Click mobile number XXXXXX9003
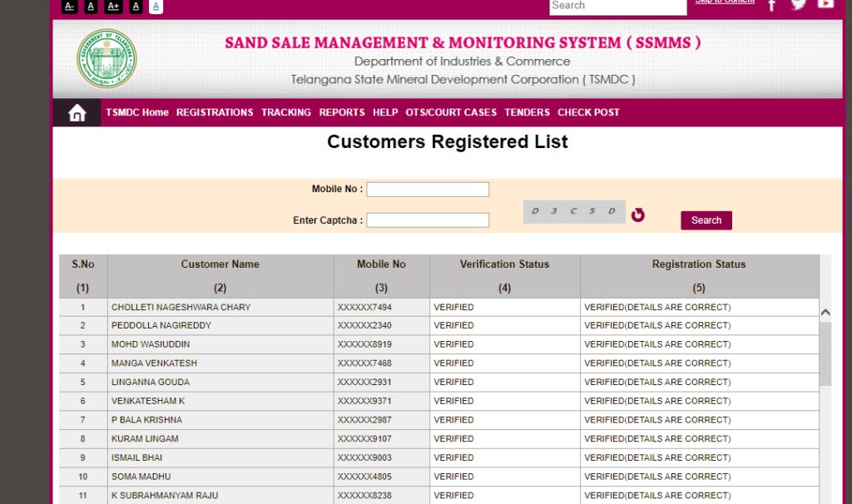852x504 pixels. pyautogui.click(x=364, y=457)
